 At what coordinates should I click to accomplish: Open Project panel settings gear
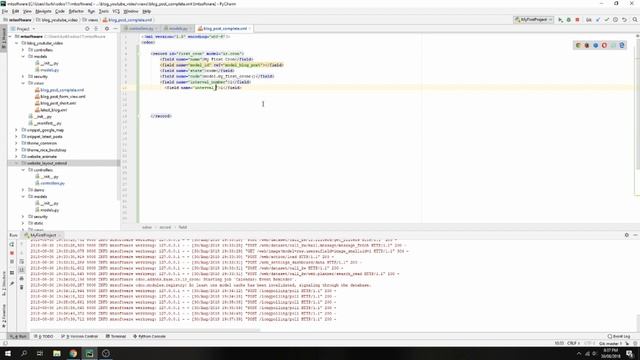107,29
